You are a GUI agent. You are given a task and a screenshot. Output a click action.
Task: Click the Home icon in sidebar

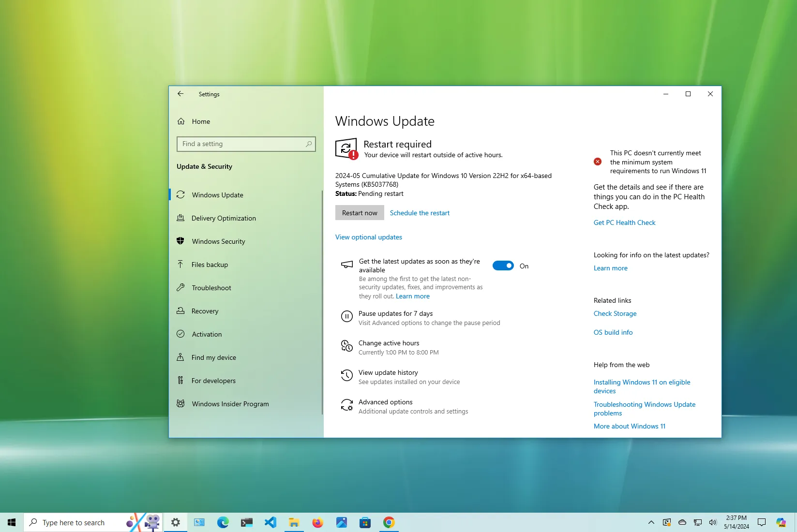[x=181, y=121]
